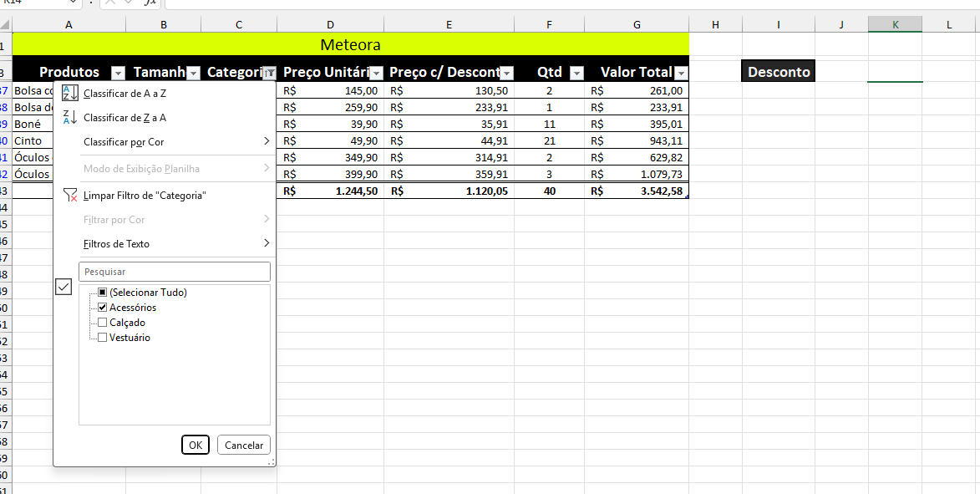The image size is (980, 494).
Task: Check the Calçado checkbox
Action: coord(103,323)
